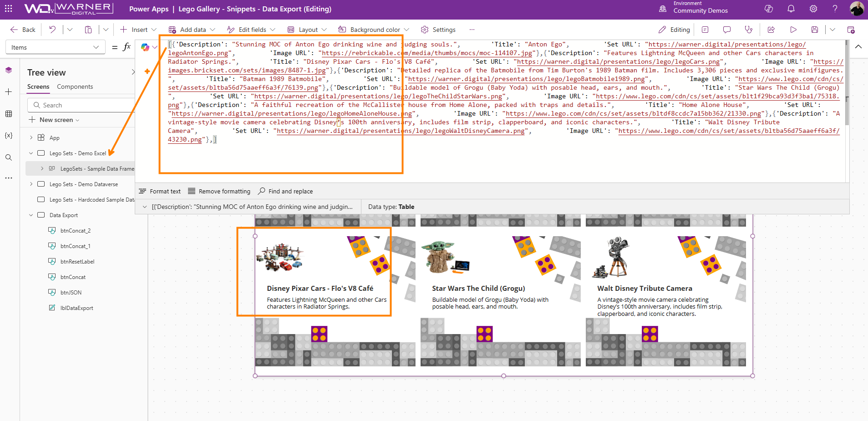Screen dimensions: 868x421
Task: Open the app checker stethoscope icon
Action: (x=749, y=30)
